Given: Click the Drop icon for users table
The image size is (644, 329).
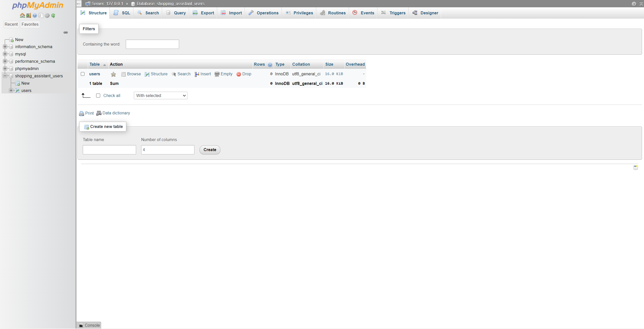Looking at the screenshot, I should (x=238, y=74).
